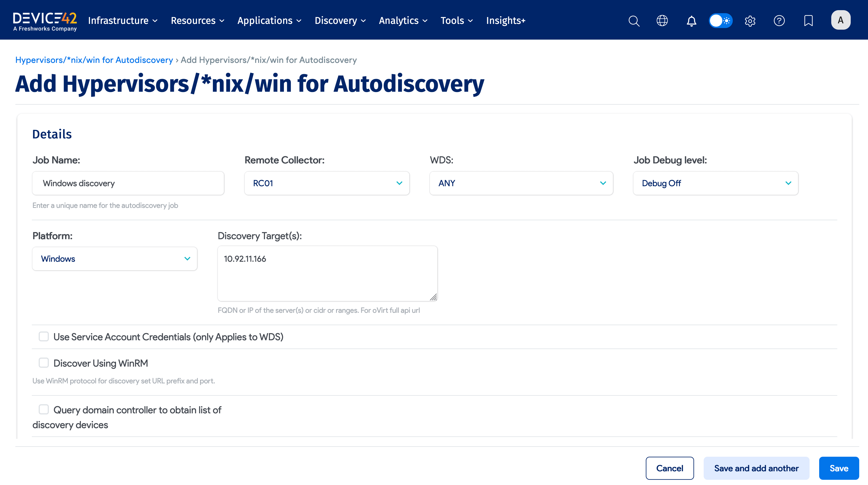Click the Discovery Target(s) text area
868x485 pixels.
point(327,273)
